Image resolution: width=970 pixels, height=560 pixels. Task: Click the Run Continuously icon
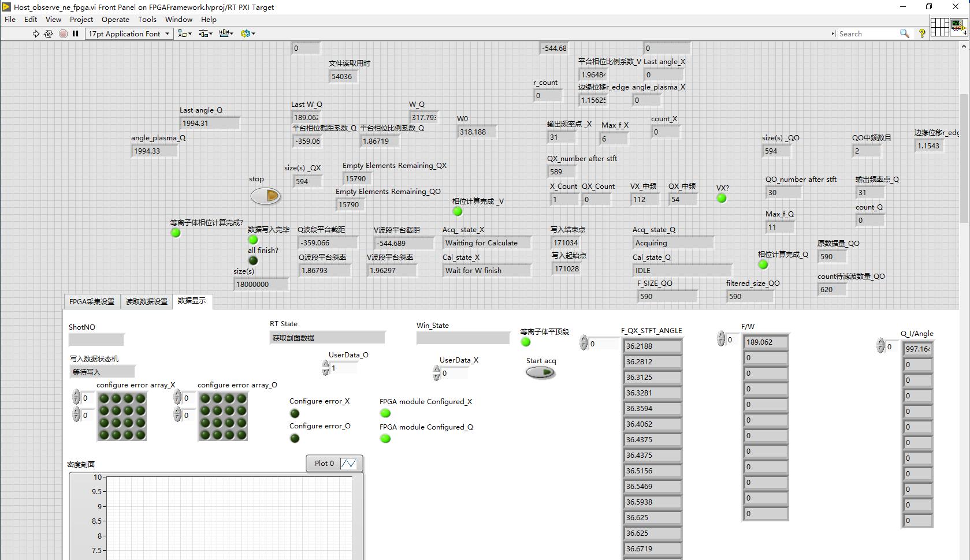49,33
